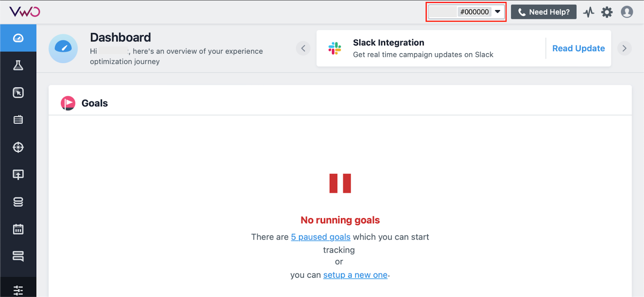
Task: Click the stacked database icon in sidebar
Action: pos(18,202)
